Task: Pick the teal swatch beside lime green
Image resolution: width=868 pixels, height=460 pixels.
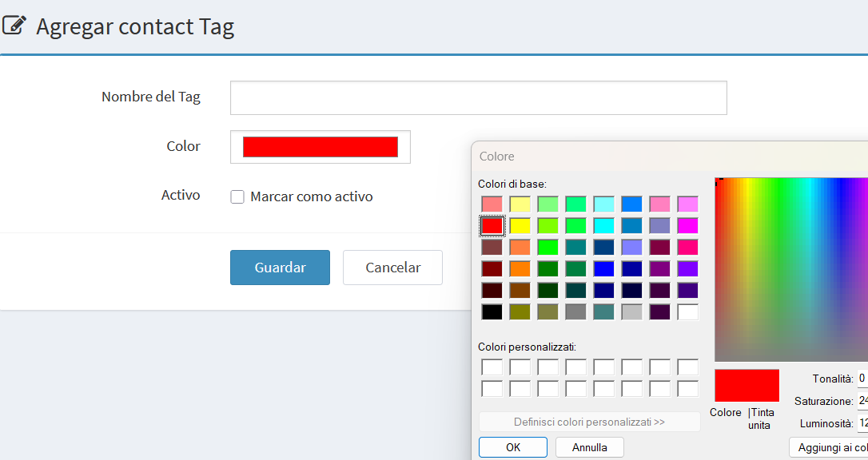Action: click(x=575, y=247)
